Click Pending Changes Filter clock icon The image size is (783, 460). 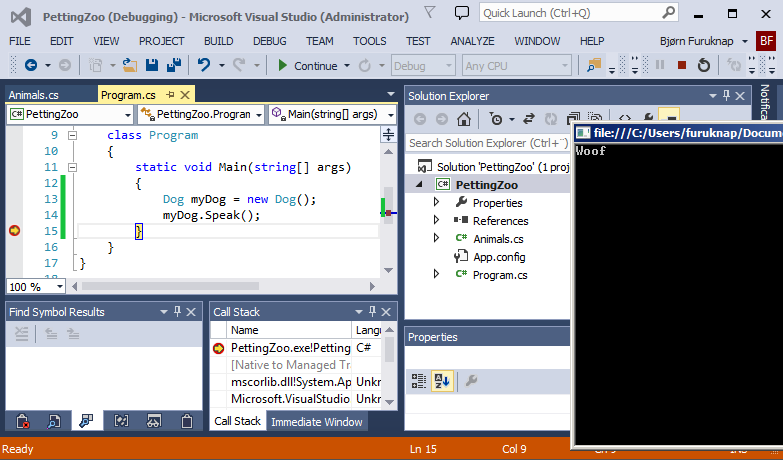495,119
